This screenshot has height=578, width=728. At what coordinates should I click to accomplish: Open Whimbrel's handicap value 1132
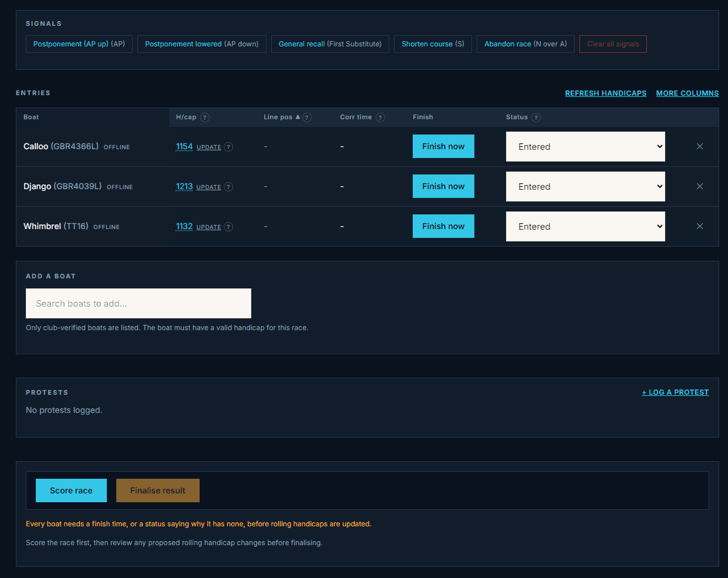tap(184, 226)
